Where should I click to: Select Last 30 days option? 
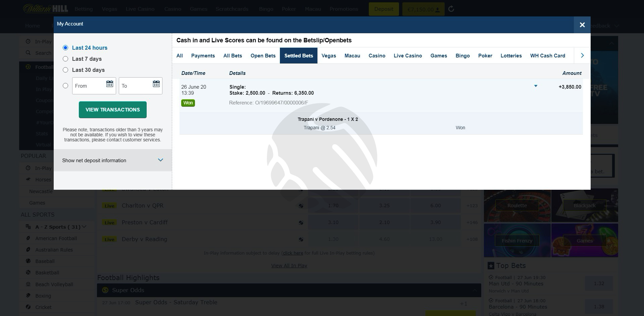(65, 70)
